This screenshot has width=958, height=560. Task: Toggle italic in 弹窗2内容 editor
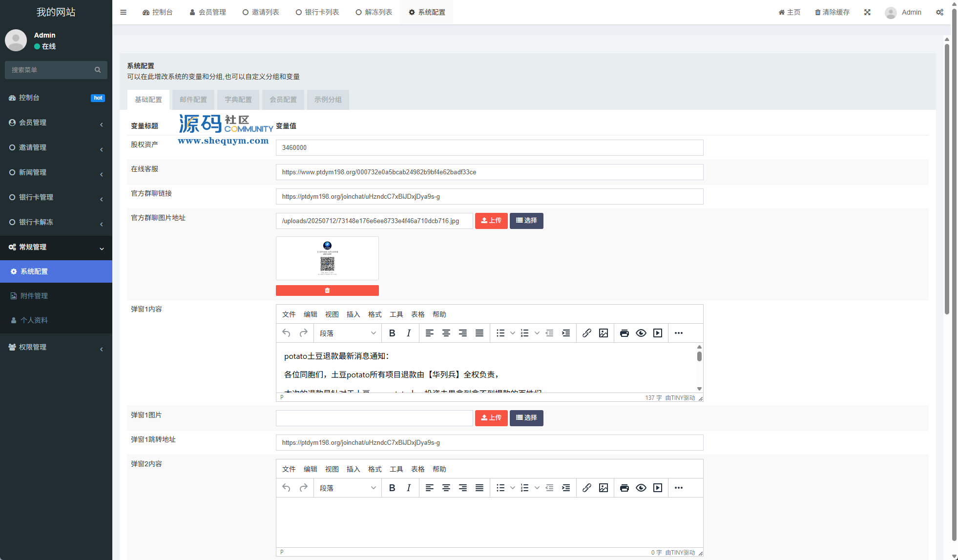408,488
